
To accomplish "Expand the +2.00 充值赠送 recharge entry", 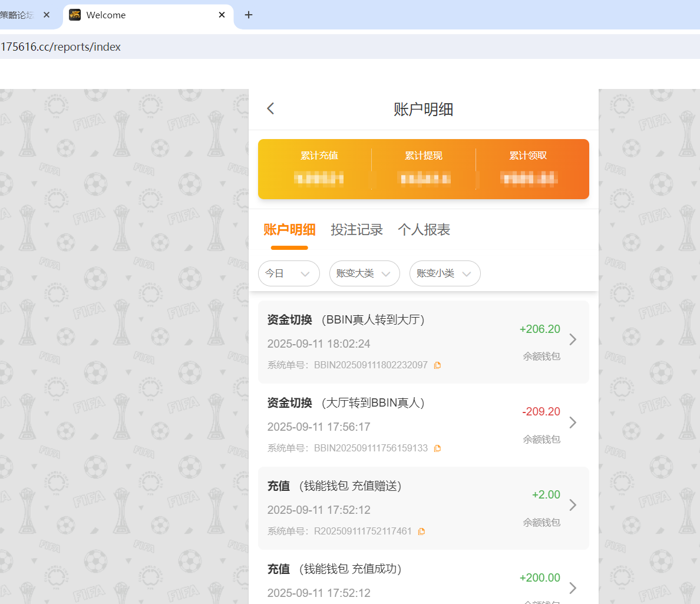I will 572,505.
